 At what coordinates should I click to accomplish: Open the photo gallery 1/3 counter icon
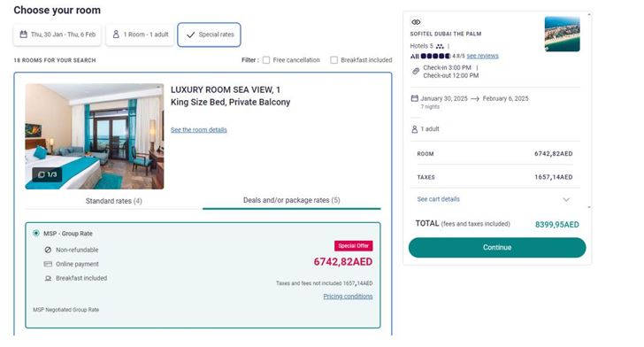coord(42,174)
